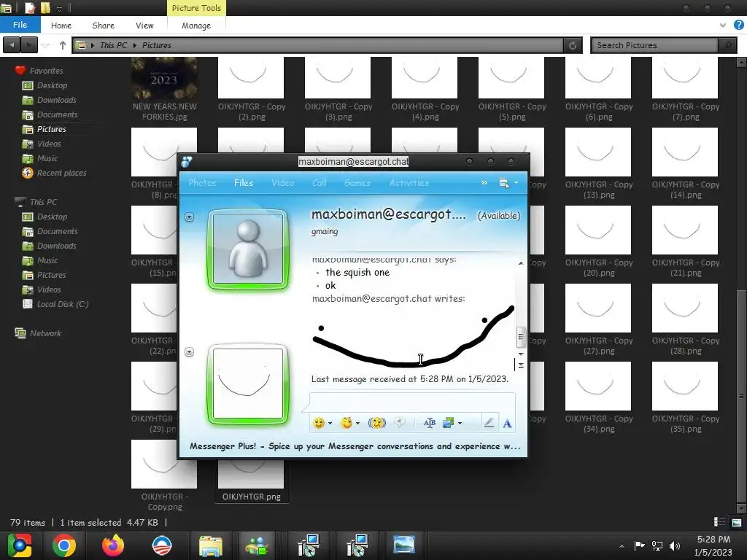Switch Explorer to large thumbnails view
This screenshot has height=560, width=747.
click(x=737, y=522)
